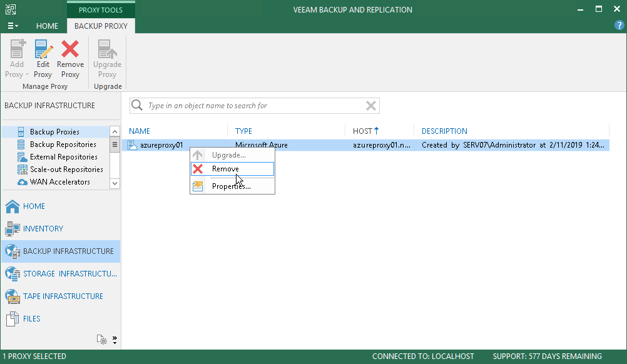Sort list by NAME column header
627x364 pixels.
(139, 131)
